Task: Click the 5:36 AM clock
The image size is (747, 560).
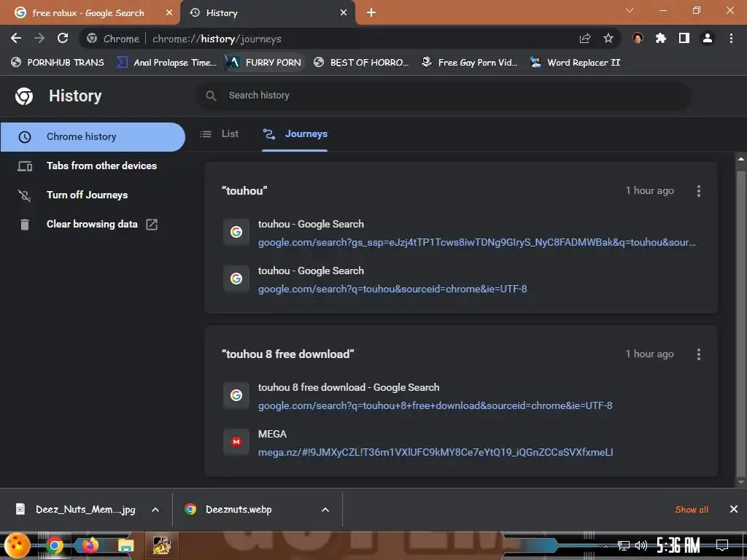Action: coord(678,545)
